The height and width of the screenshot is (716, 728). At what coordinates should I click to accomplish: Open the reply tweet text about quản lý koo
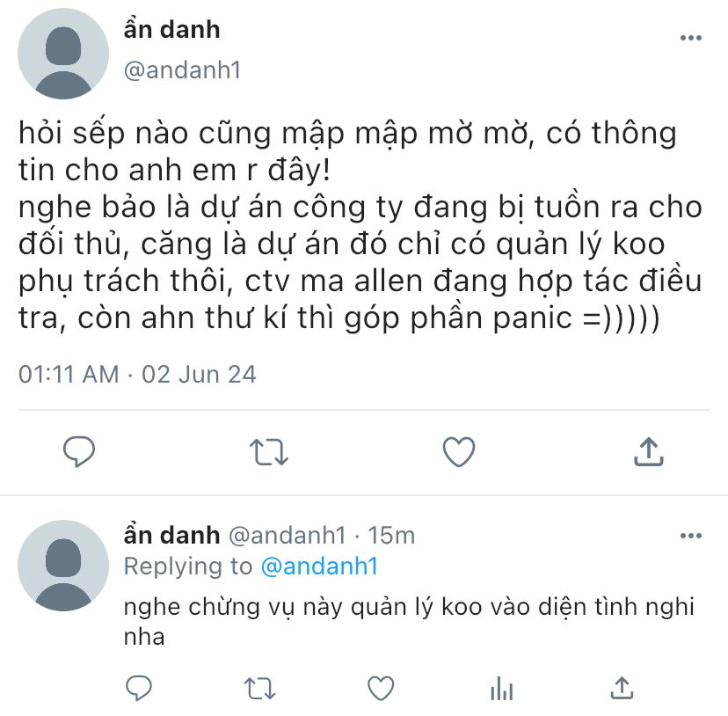409,621
